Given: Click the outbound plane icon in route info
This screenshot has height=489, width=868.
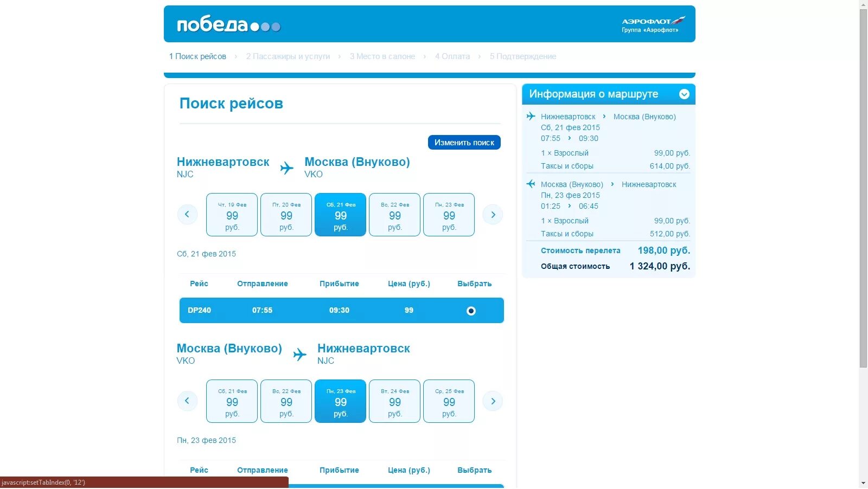Looking at the screenshot, I should tap(531, 116).
